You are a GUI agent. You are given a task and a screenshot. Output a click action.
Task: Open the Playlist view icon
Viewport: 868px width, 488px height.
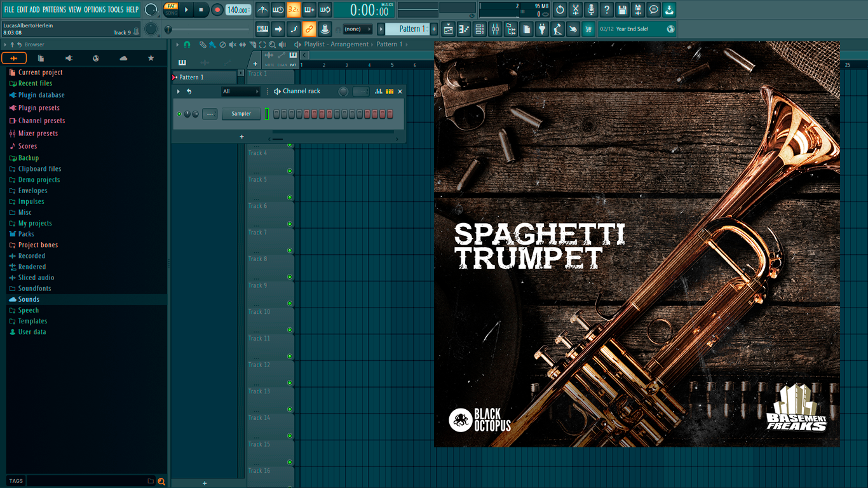tap(449, 29)
